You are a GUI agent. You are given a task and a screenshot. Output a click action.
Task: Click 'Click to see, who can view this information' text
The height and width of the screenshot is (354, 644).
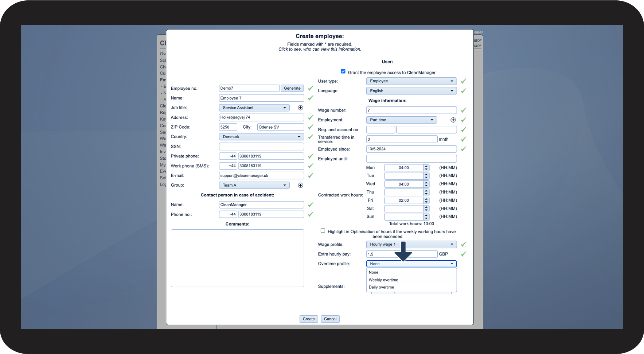tap(320, 49)
